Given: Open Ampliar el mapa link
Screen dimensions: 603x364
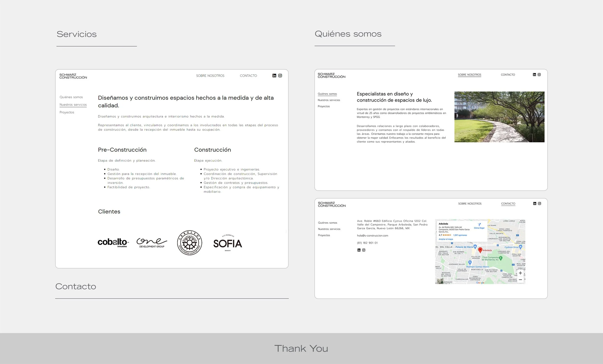Looking at the screenshot, I should click(x=446, y=239).
